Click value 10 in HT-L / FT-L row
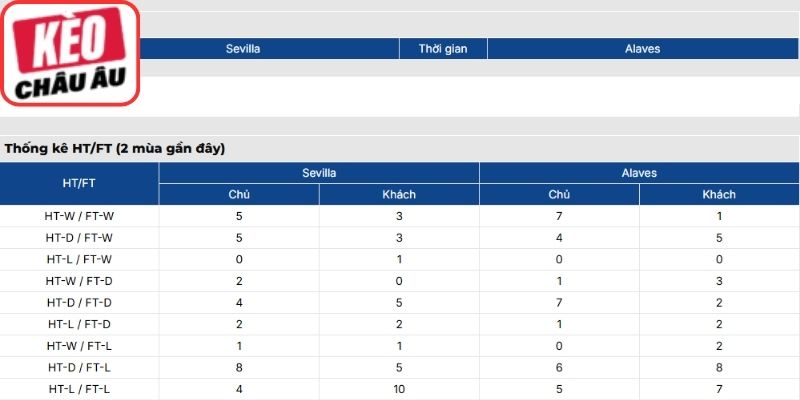Viewport: 800px width, 400px height. tap(399, 389)
